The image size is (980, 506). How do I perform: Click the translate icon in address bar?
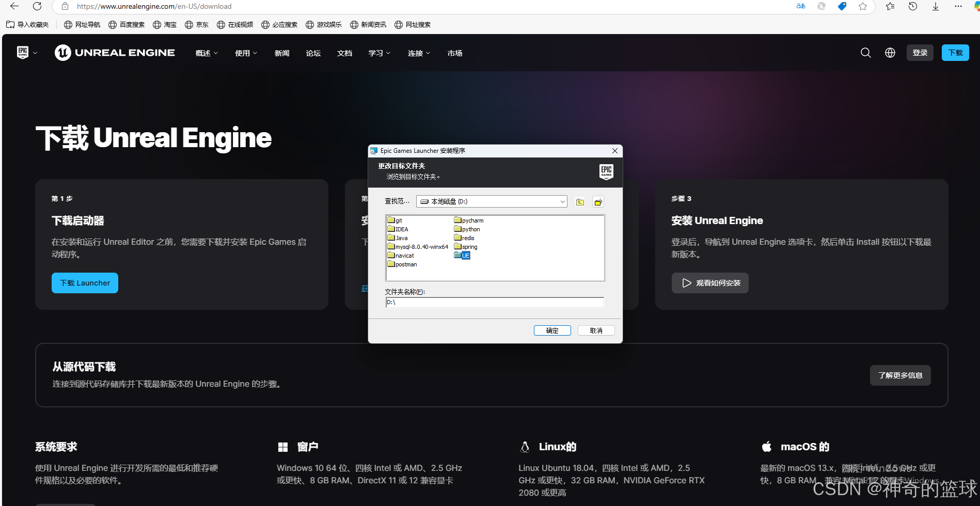801,6
